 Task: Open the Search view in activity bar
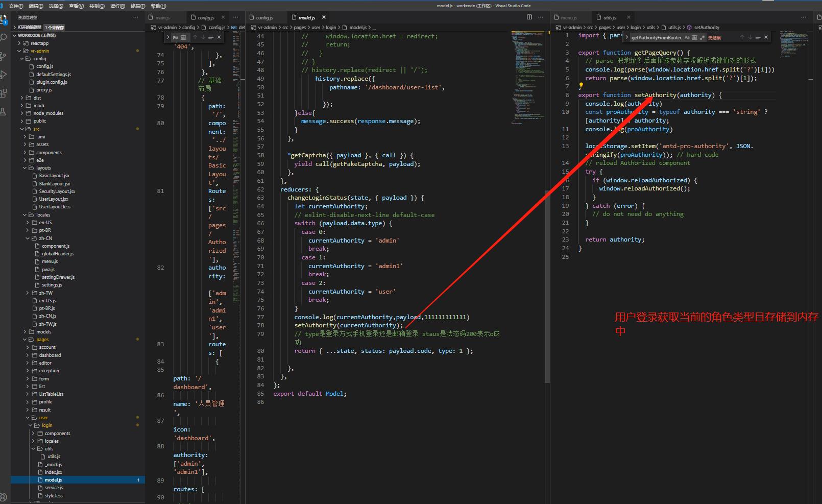click(4, 37)
